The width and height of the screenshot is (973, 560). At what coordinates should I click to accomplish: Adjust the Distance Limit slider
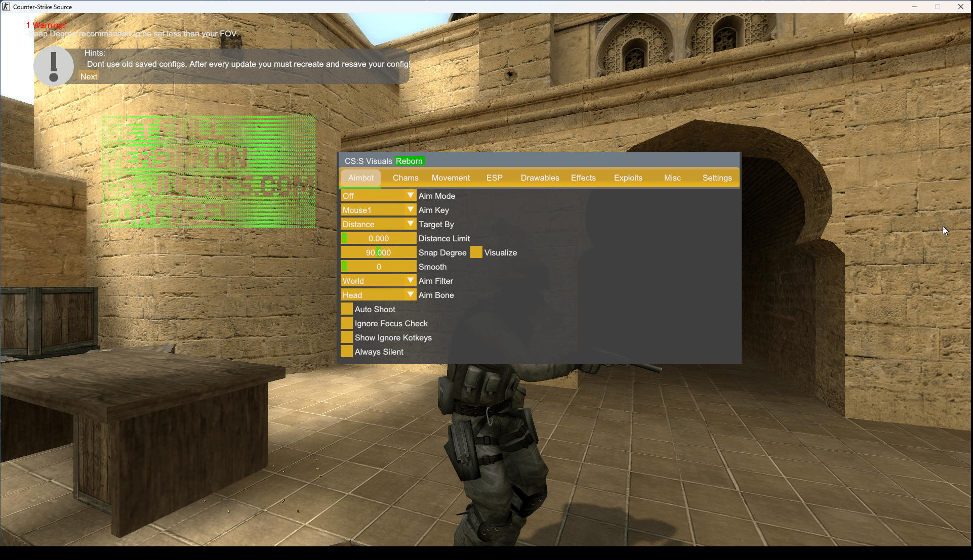click(379, 238)
